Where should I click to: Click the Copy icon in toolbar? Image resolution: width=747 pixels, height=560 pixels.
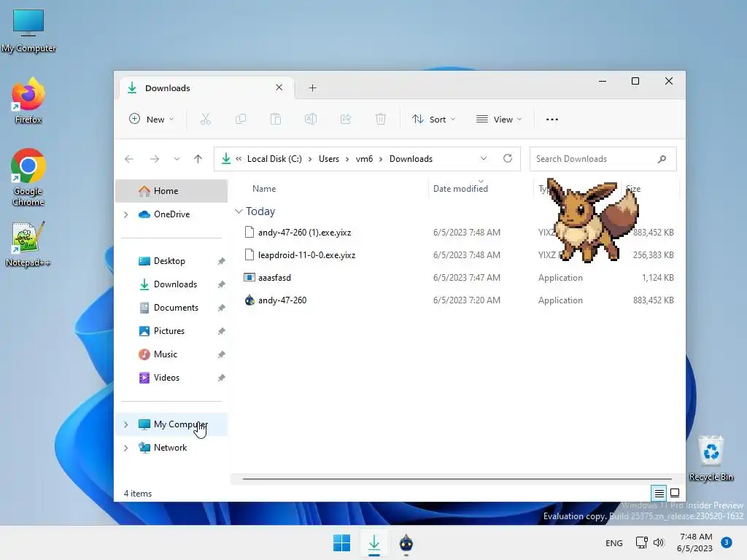pos(241,119)
